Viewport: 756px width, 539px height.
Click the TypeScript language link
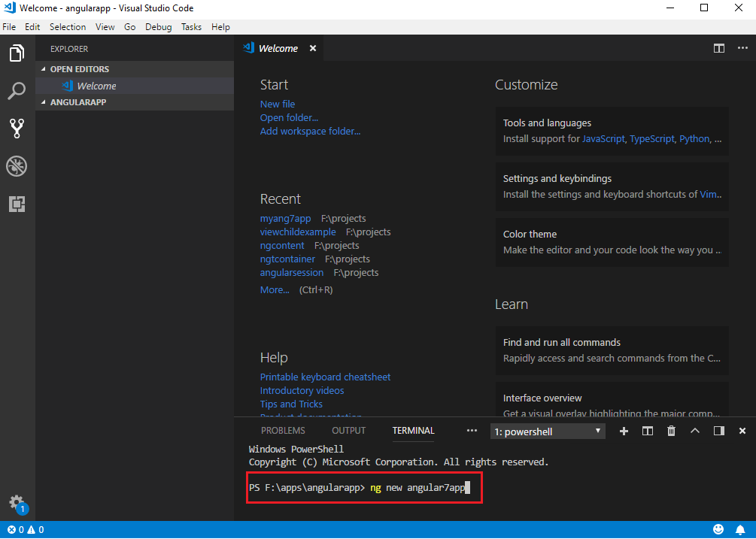pos(652,139)
